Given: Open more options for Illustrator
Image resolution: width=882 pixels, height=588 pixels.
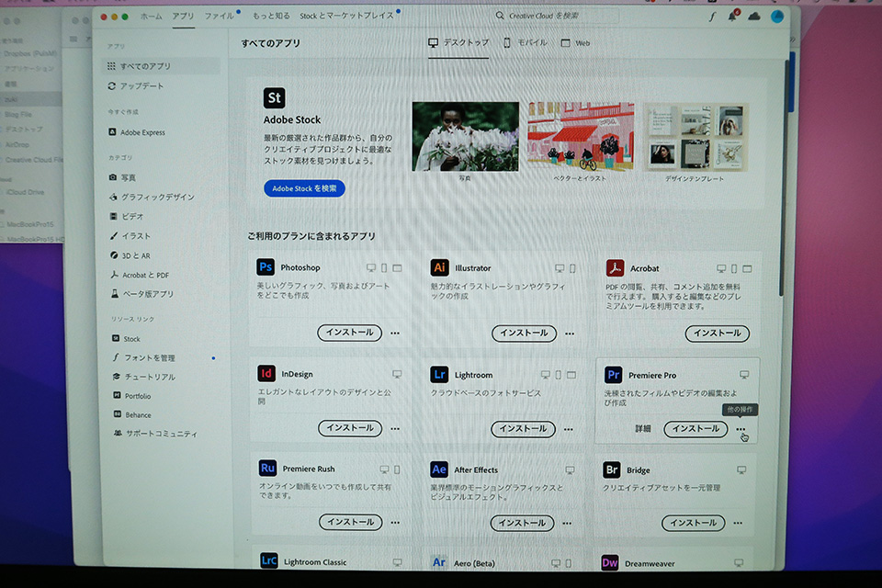Looking at the screenshot, I should coord(570,334).
